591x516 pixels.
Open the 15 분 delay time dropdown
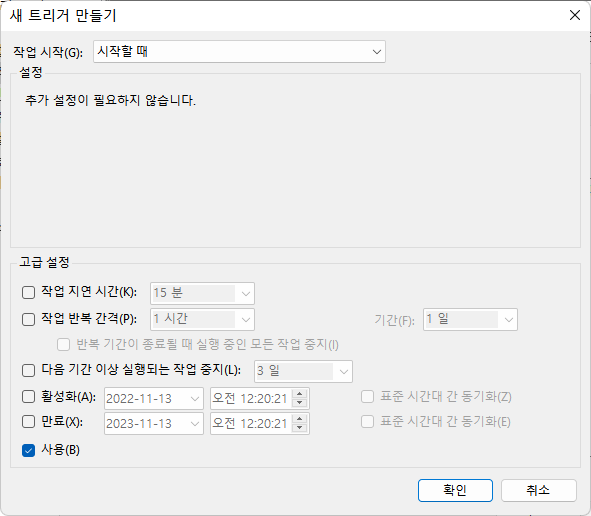(x=202, y=293)
